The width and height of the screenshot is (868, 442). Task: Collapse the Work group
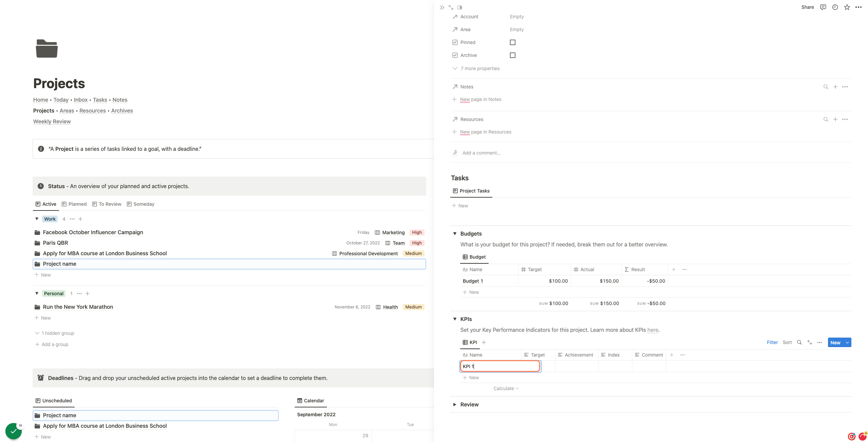(37, 219)
